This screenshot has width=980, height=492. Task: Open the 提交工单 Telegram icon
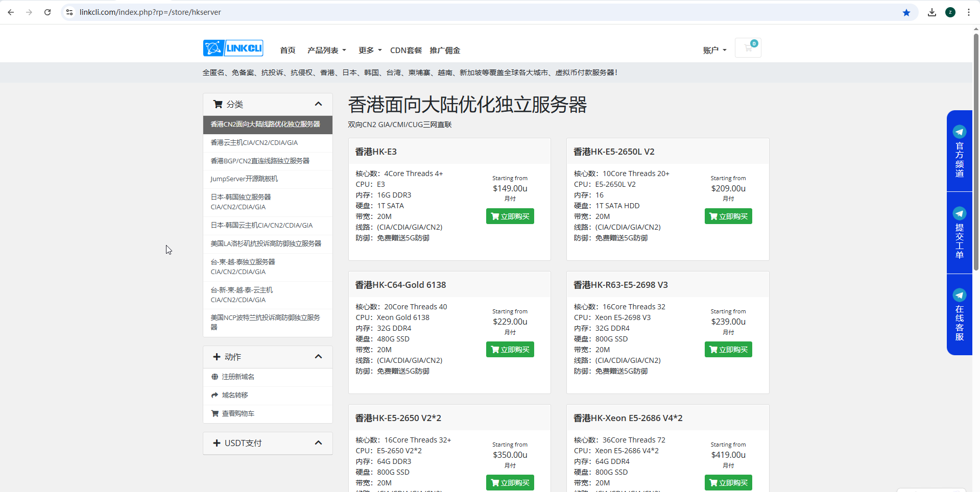960,213
